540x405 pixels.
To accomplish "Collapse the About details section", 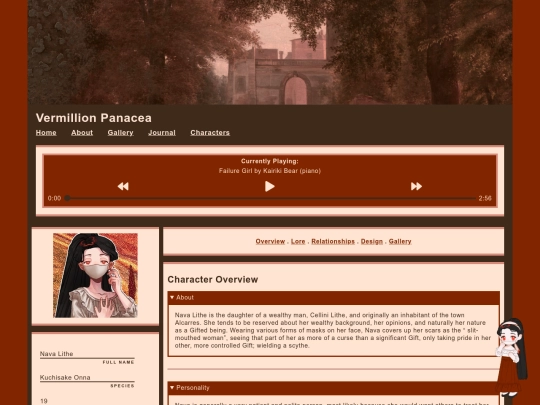I will pyautogui.click(x=333, y=298).
